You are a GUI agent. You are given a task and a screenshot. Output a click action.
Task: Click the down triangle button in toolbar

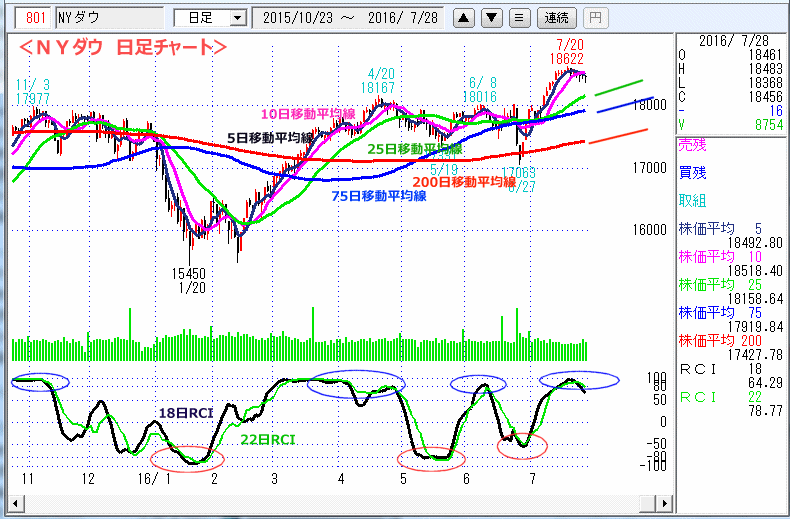pos(492,18)
